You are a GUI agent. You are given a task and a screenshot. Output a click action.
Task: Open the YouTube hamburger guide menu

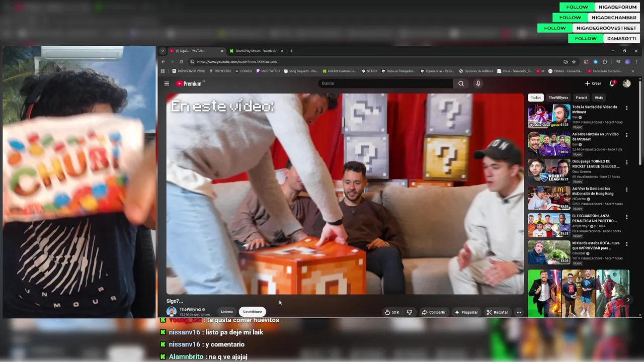pyautogui.click(x=167, y=83)
